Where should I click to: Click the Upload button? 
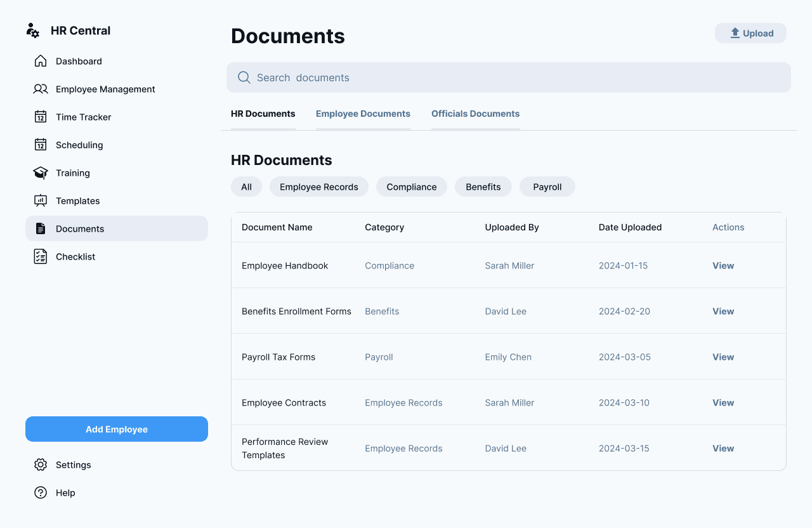pyautogui.click(x=750, y=33)
